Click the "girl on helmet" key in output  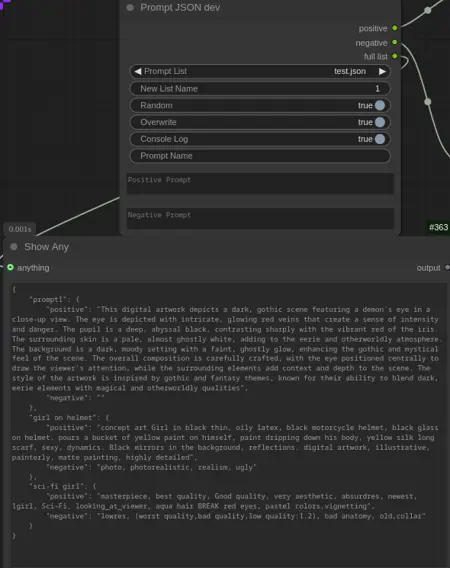click(64, 418)
